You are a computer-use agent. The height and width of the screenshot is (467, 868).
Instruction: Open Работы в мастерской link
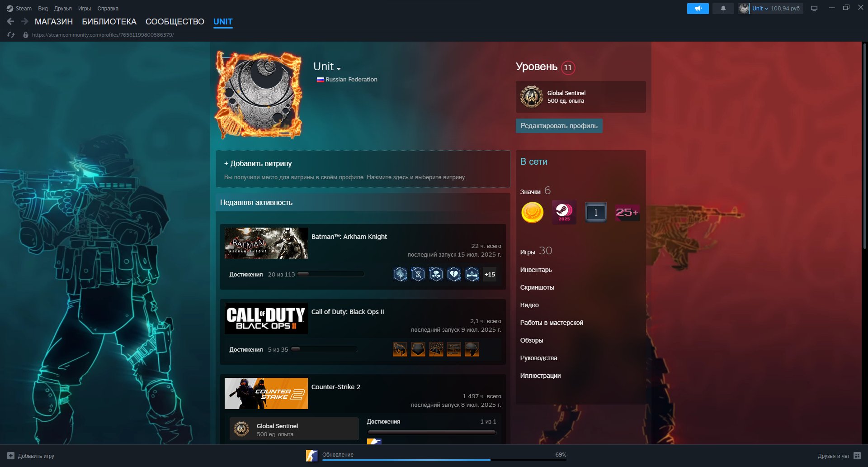click(x=552, y=323)
